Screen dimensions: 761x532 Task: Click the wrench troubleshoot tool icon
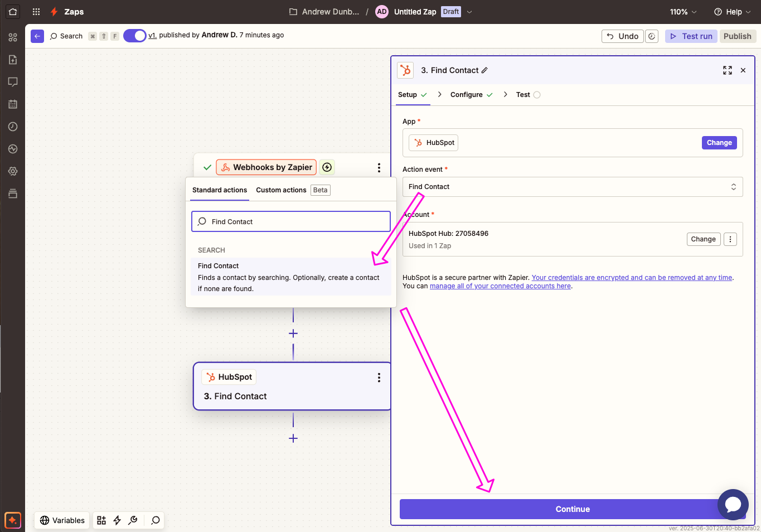click(133, 520)
